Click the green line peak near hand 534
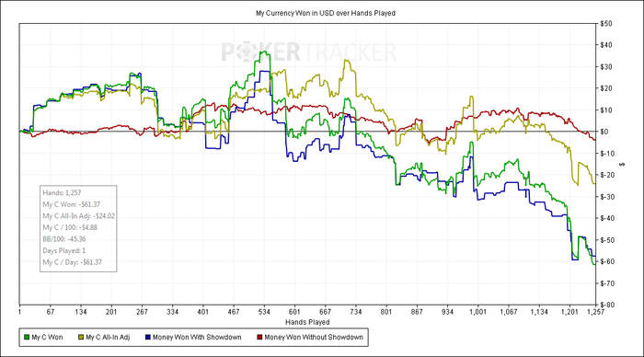This screenshot has width=644, height=357. pos(264,52)
